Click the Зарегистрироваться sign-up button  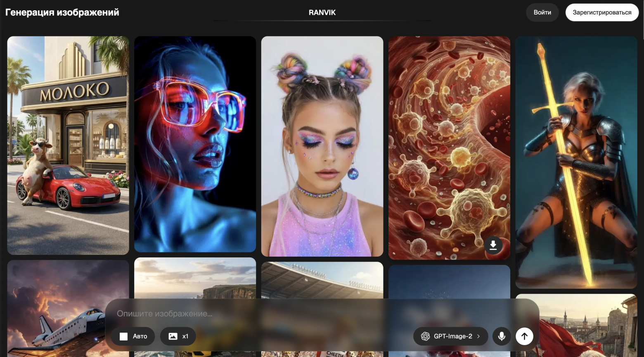[x=602, y=12]
